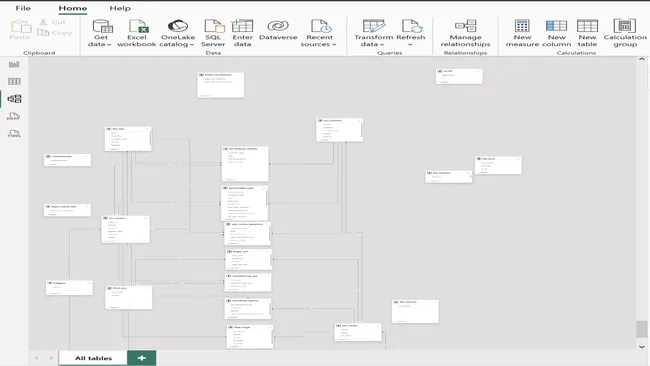
Task: Select the Home ribbon tab
Action: (x=73, y=8)
